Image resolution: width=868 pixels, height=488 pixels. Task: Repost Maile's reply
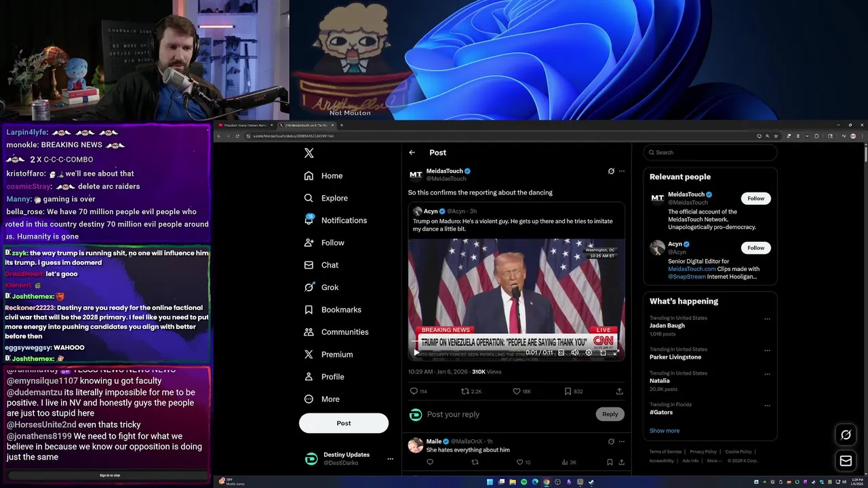coord(475,462)
